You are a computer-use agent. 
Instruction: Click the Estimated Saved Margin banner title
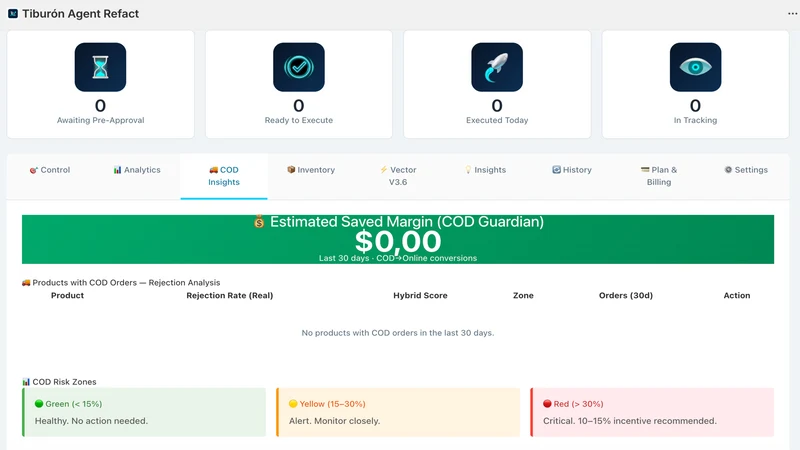pos(407,222)
